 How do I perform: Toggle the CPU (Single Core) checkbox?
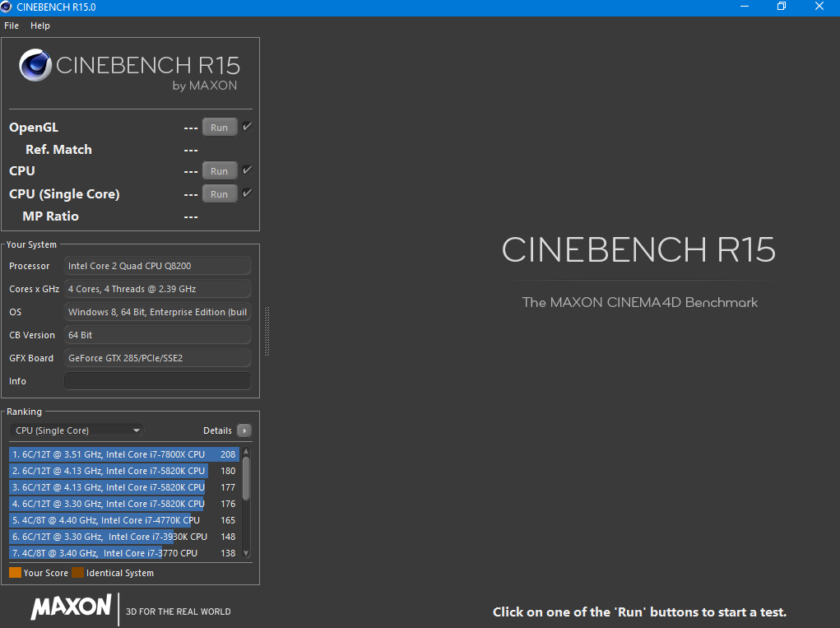click(x=247, y=193)
